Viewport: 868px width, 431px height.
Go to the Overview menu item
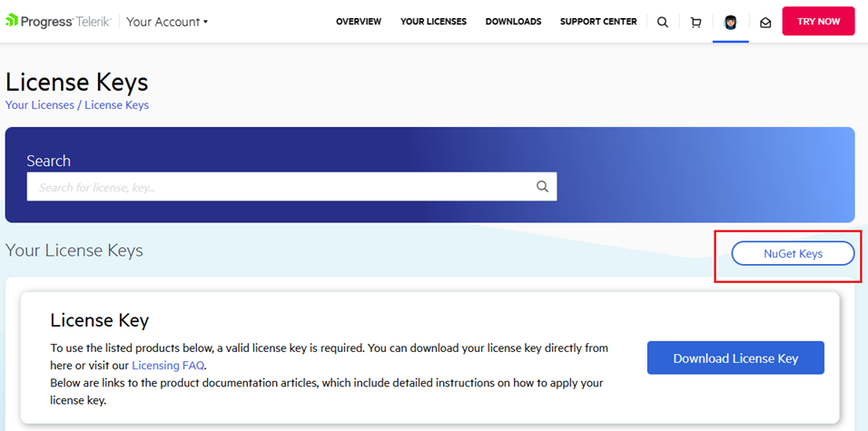click(359, 22)
